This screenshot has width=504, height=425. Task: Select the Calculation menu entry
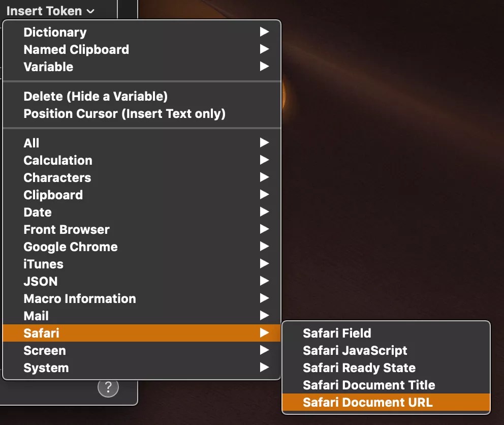57,160
